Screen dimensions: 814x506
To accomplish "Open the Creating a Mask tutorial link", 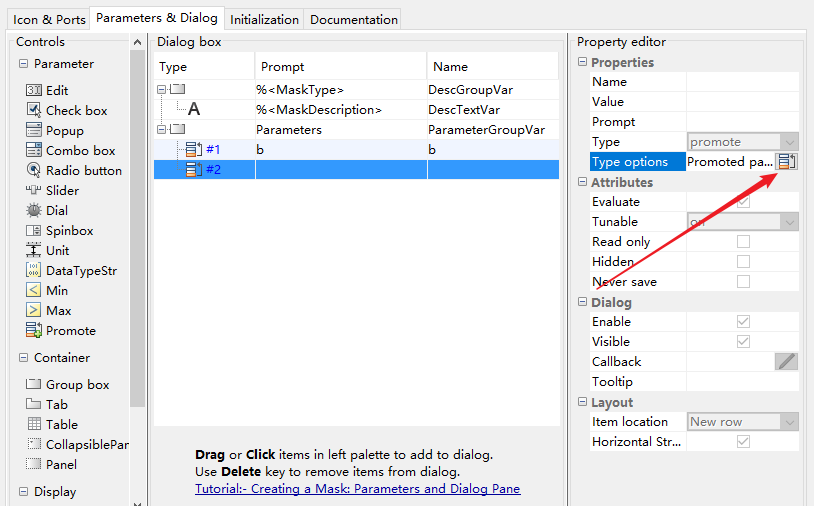I will point(358,489).
